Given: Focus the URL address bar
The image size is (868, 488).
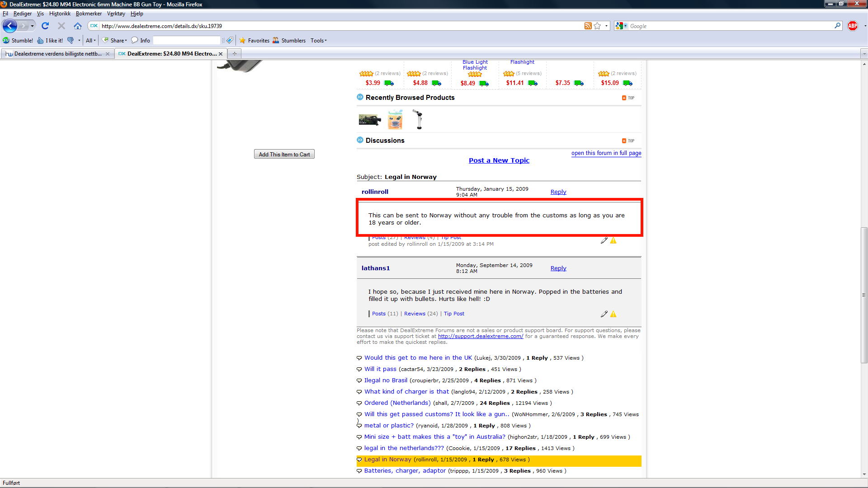Looking at the screenshot, I should (341, 26).
